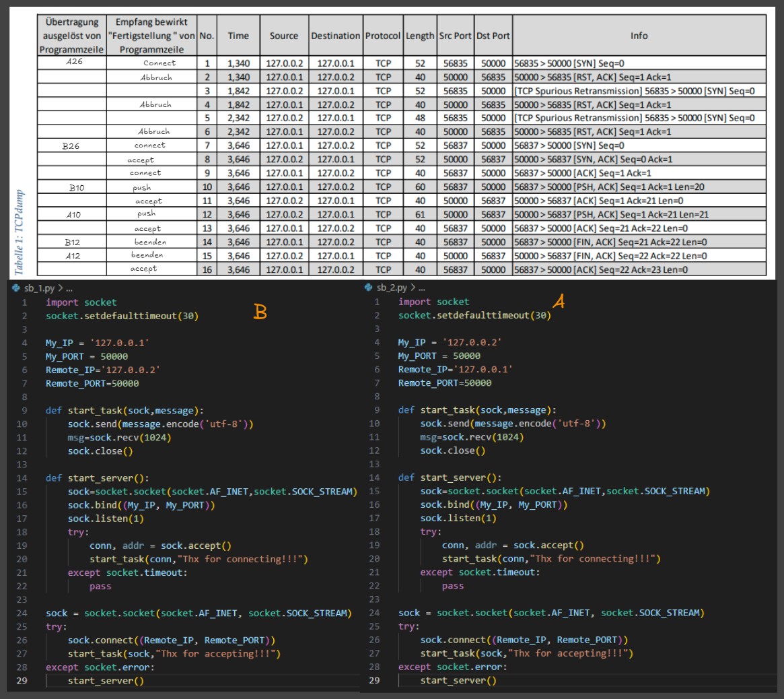Open the sb_2.py breadcrumb
The width and height of the screenshot is (784, 699).
tap(392, 288)
